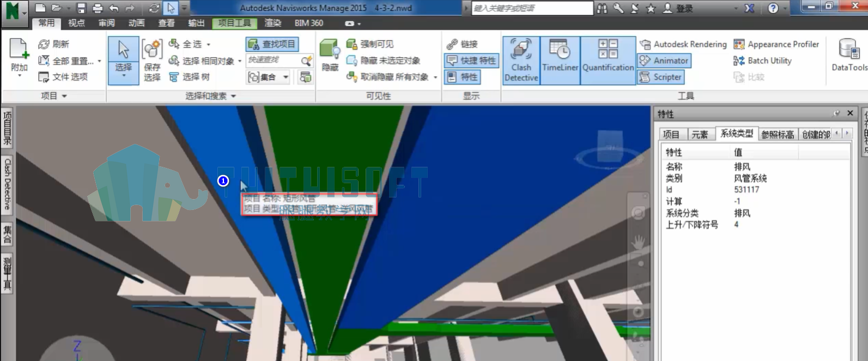Toggle the Scripter window
The height and width of the screenshot is (361, 868).
661,77
